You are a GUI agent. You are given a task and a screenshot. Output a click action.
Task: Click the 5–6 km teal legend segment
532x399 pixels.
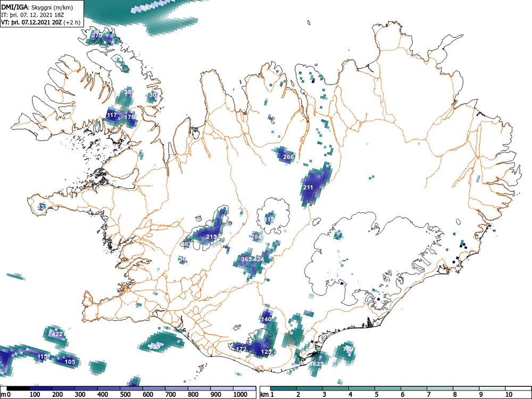(388, 388)
